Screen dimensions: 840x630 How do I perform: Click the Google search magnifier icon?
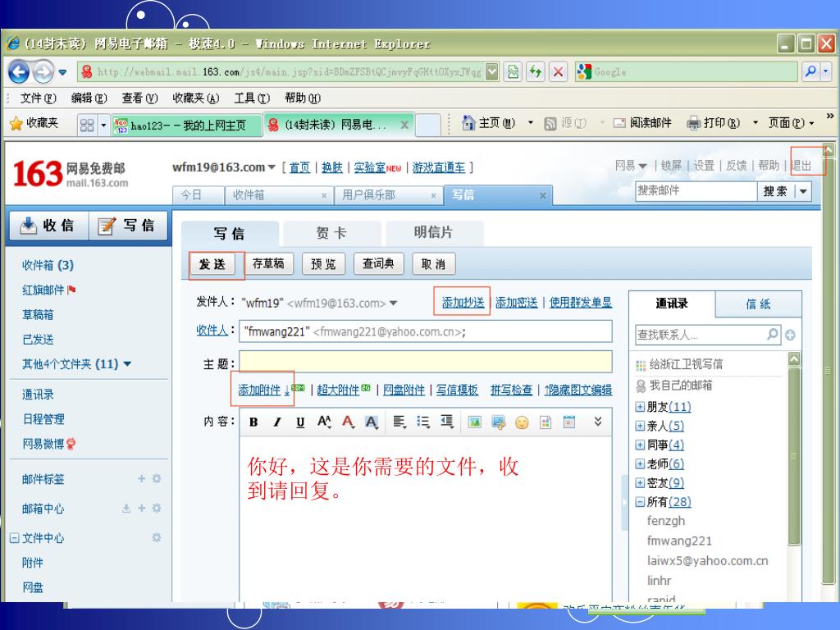pos(810,71)
